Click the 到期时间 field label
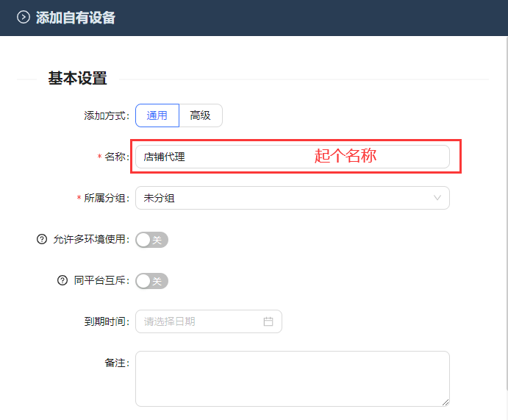 click(x=106, y=321)
